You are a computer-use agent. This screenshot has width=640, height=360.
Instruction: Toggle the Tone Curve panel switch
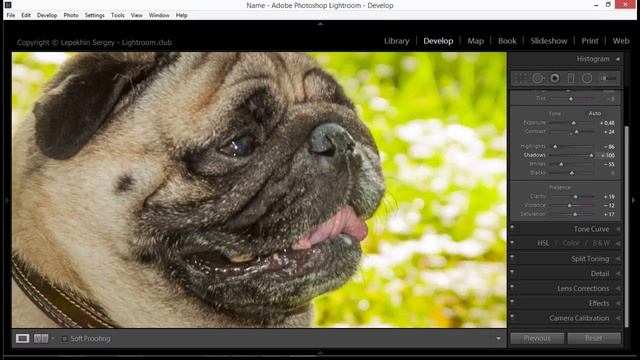pos(512,228)
